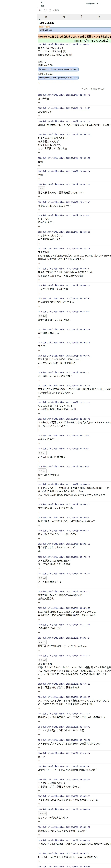Click the text おつありです in post 0003
This screenshot has width=111, height=868.
[45, 112]
